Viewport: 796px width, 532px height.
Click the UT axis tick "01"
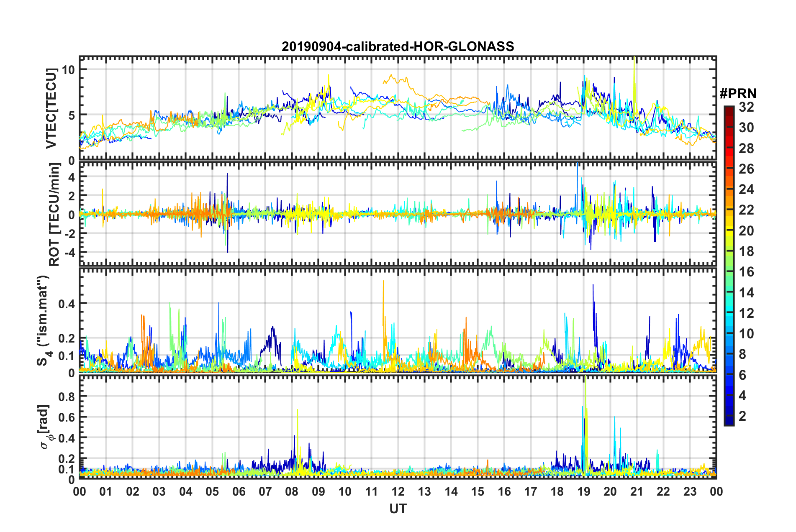click(106, 491)
